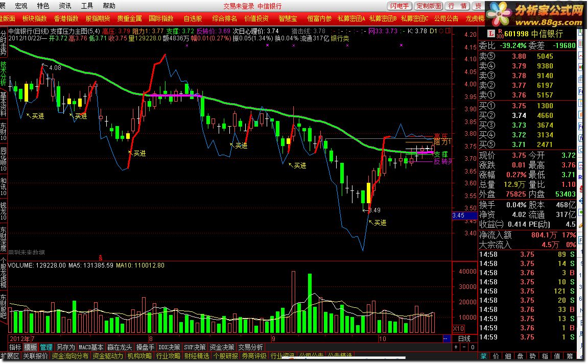588x364 pixels.
Task: Open 股指期货 in red toolbar
Action: click(x=98, y=18)
